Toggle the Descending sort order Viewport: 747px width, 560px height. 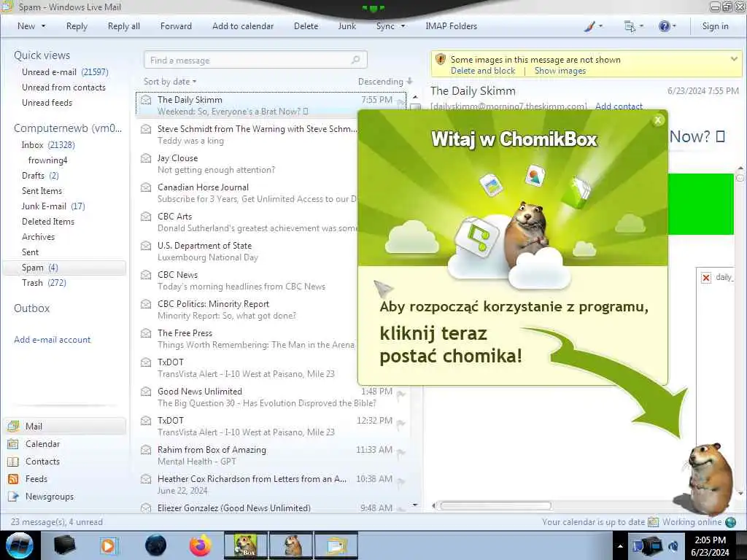(385, 82)
